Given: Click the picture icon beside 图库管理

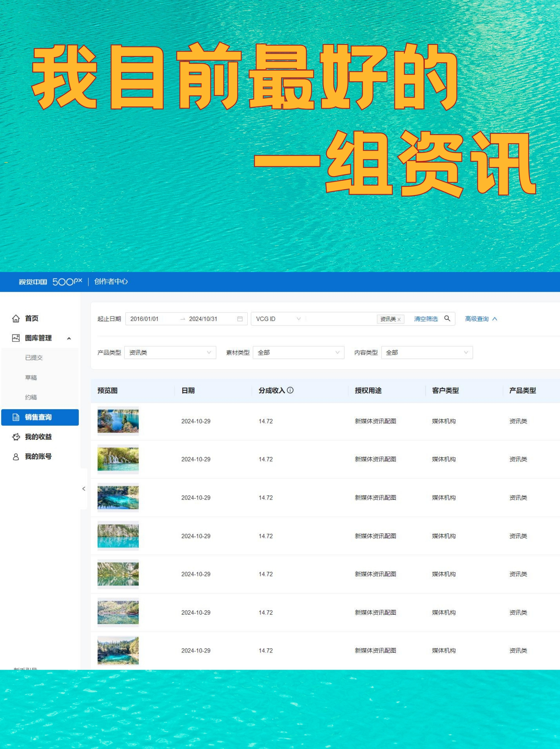Looking at the screenshot, I should tap(16, 338).
